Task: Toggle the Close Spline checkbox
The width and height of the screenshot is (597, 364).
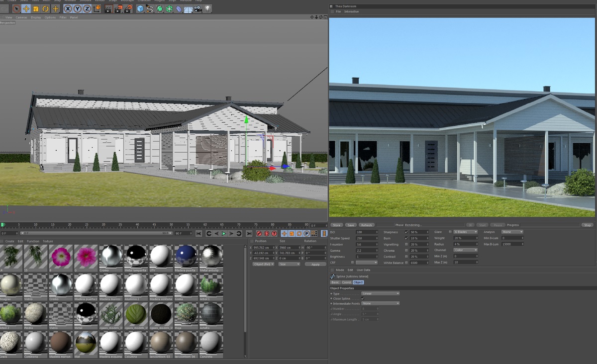Action: 363,298
